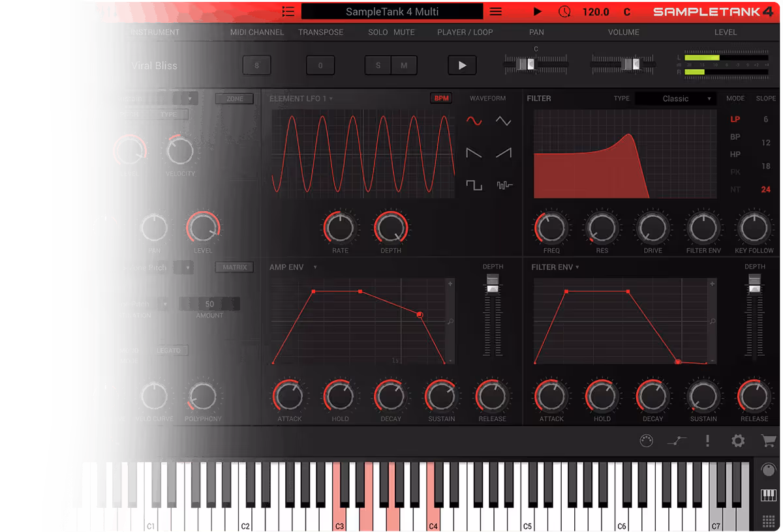Set filter slope to 6

pos(766,119)
